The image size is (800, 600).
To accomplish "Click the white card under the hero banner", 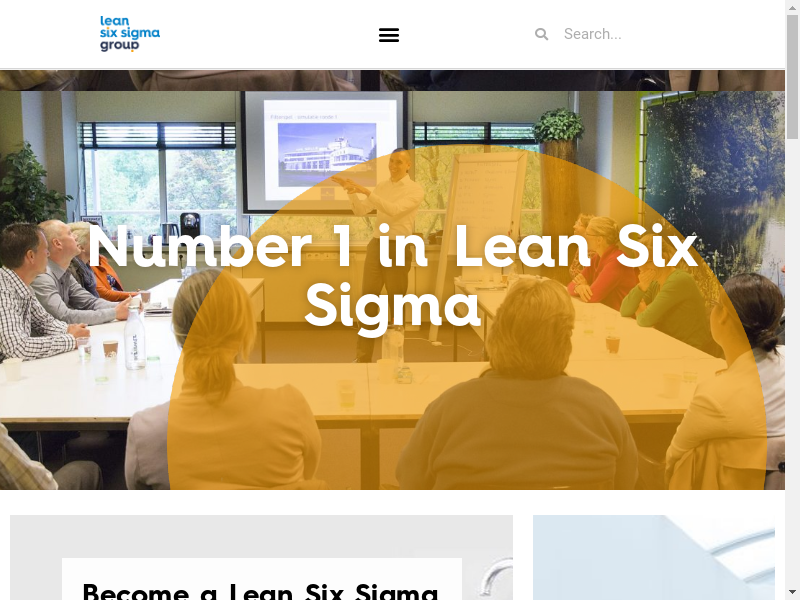I will coord(262,579).
